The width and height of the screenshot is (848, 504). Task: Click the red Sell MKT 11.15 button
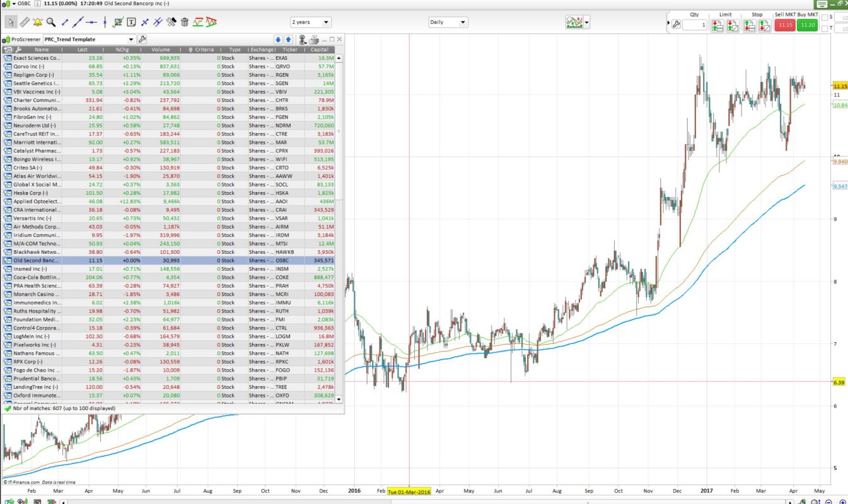pyautogui.click(x=784, y=25)
